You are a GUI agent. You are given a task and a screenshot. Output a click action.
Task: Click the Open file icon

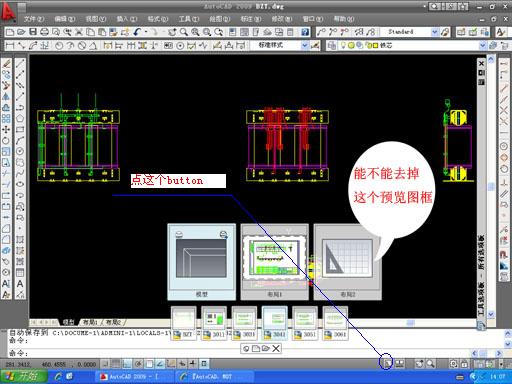(x=21, y=32)
